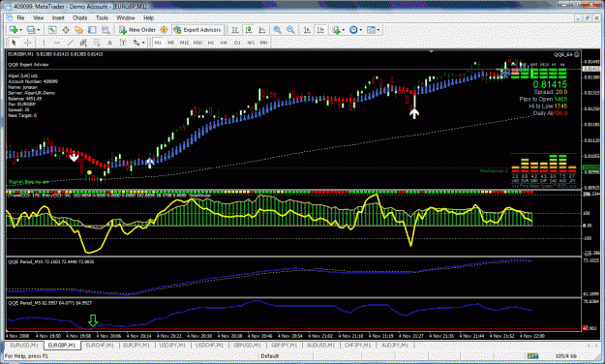
Task: Zoom out on the chart
Action: (x=290, y=30)
